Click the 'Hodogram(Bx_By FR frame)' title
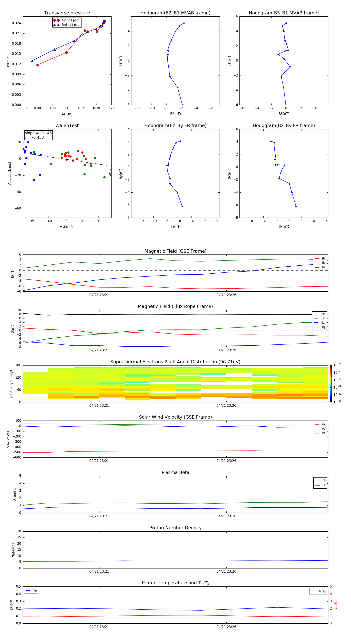Screen dimensions: 351x644 point(284,125)
